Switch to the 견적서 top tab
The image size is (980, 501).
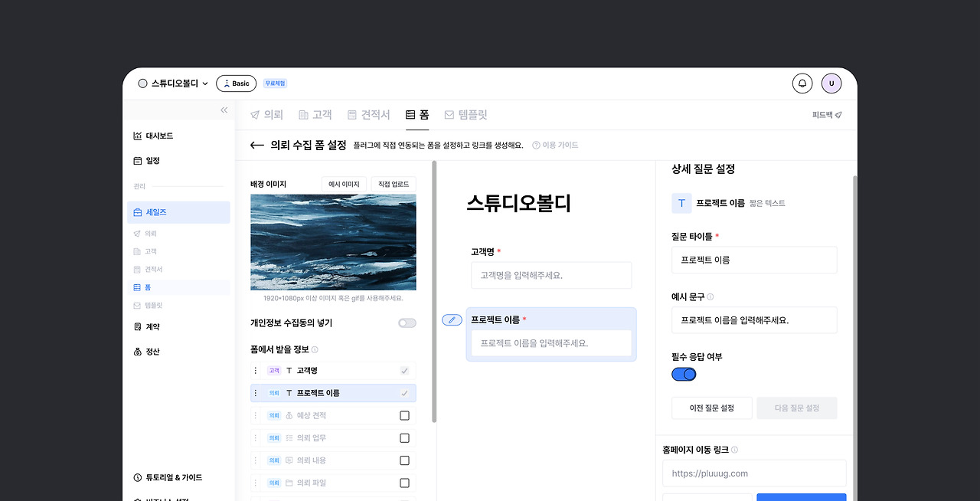(368, 115)
